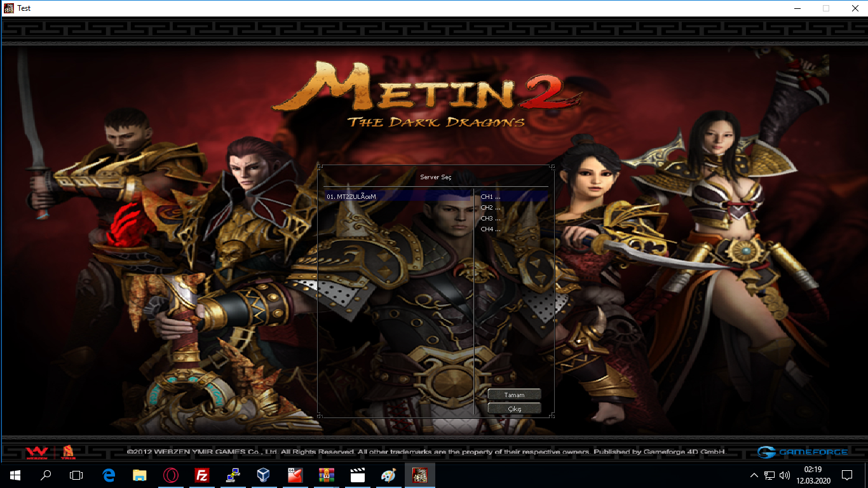This screenshot has height=488, width=868.
Task: Open network status in system tray
Action: 770,475
